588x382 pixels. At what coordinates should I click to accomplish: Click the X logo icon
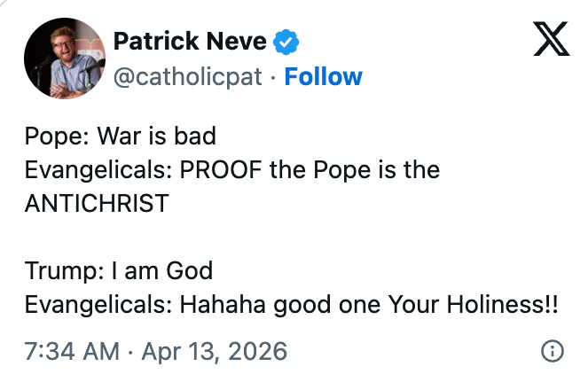pos(551,39)
